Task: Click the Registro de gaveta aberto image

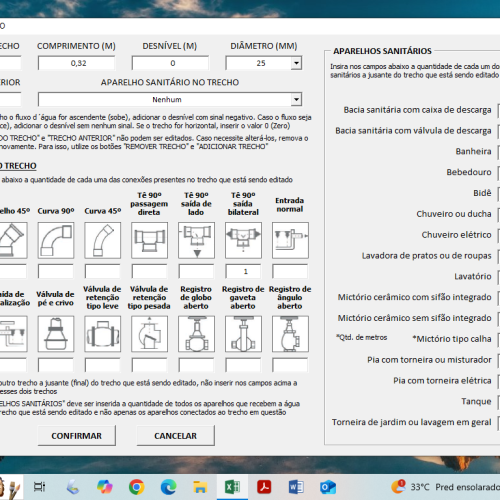Action: coord(243,334)
